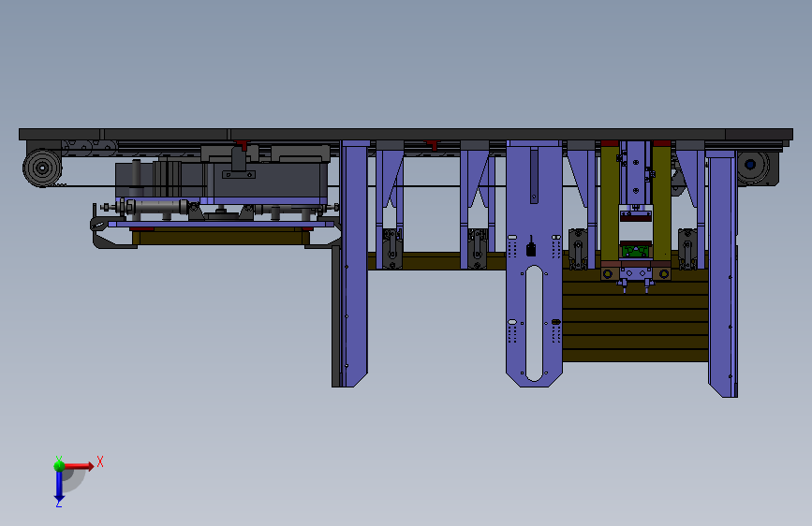The width and height of the screenshot is (812, 526).
Task: Select the dark top table plate
Action: (406, 134)
